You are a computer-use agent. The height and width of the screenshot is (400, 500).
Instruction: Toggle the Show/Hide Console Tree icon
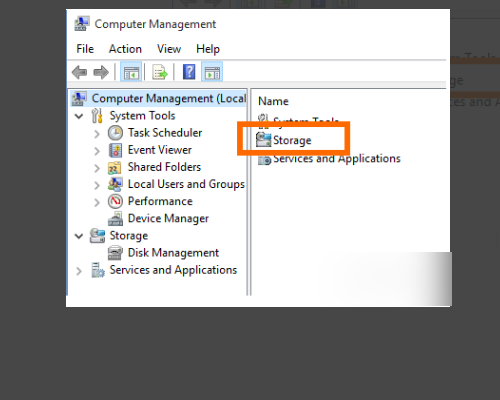click(131, 72)
